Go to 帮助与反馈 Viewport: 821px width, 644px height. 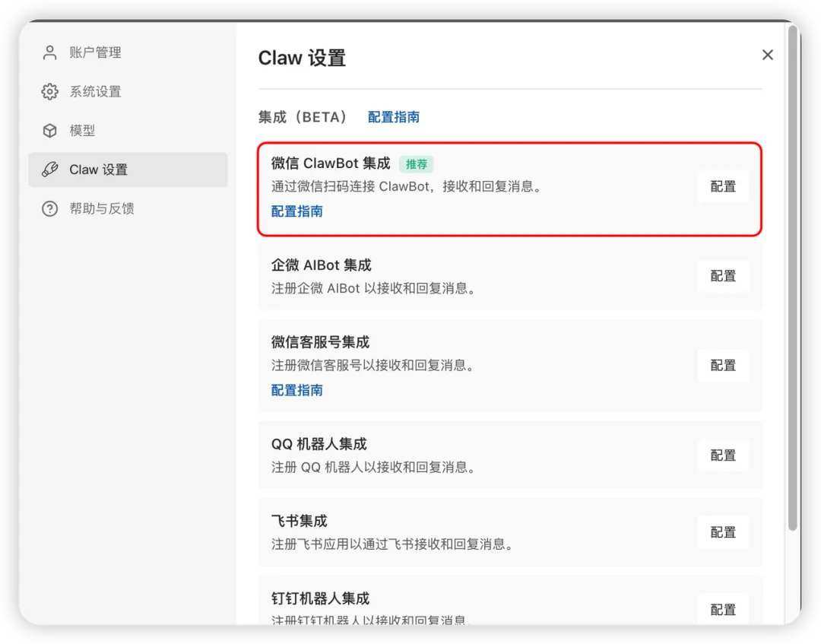pyautogui.click(x=128, y=208)
